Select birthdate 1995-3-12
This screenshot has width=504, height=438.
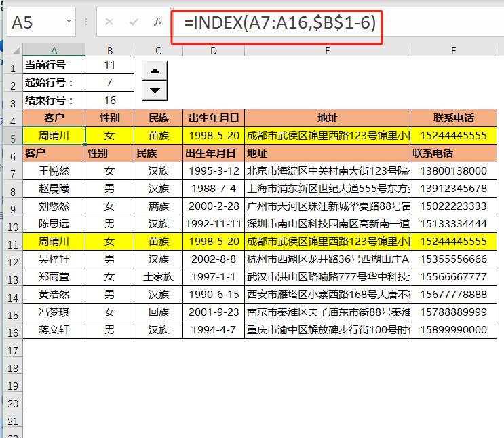[x=214, y=171]
